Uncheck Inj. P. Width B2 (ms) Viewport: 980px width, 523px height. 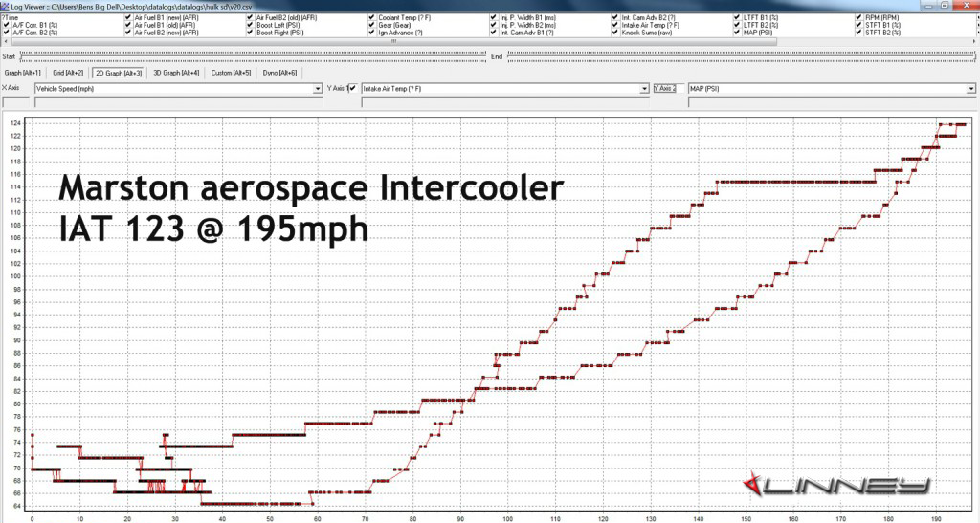click(x=494, y=26)
